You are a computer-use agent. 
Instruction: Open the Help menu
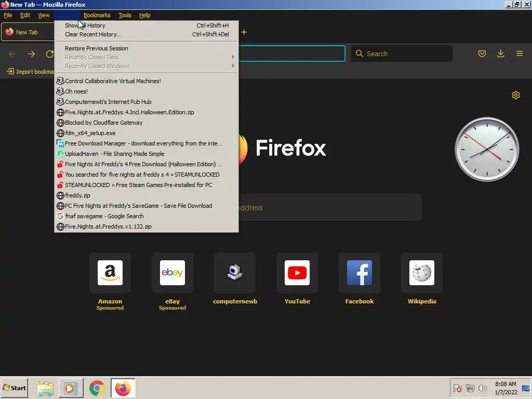(x=145, y=15)
